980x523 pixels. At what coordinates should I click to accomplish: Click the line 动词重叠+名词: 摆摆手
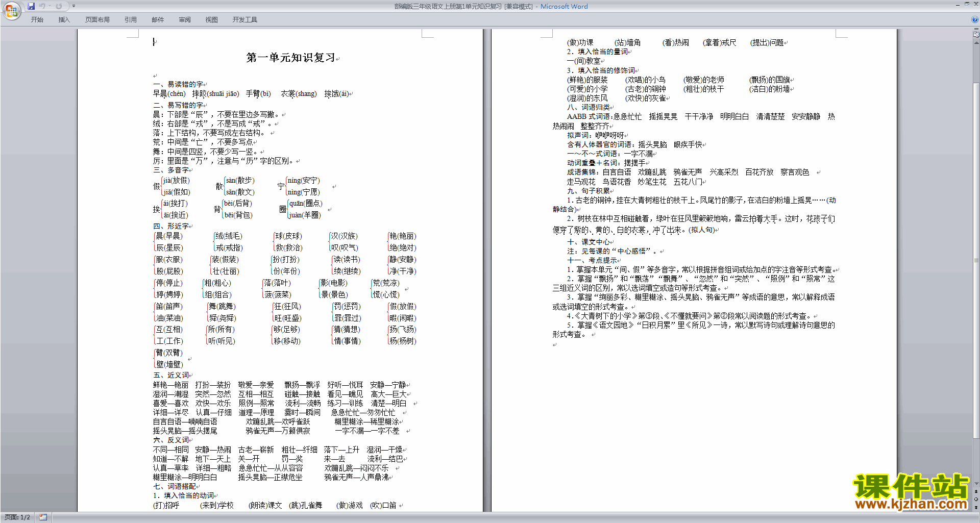point(606,163)
